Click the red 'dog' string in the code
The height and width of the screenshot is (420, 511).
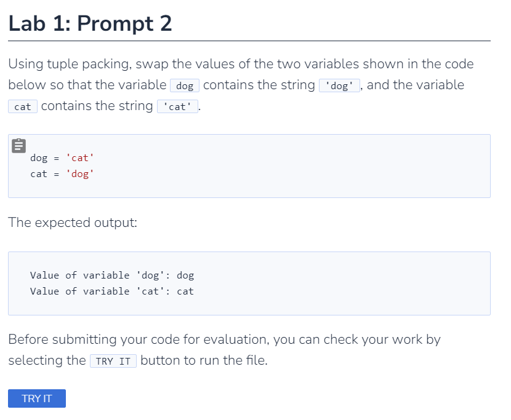coord(80,174)
